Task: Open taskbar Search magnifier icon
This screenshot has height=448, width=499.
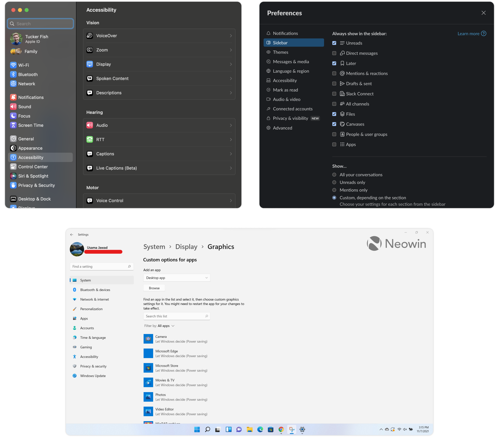Action: (208, 430)
